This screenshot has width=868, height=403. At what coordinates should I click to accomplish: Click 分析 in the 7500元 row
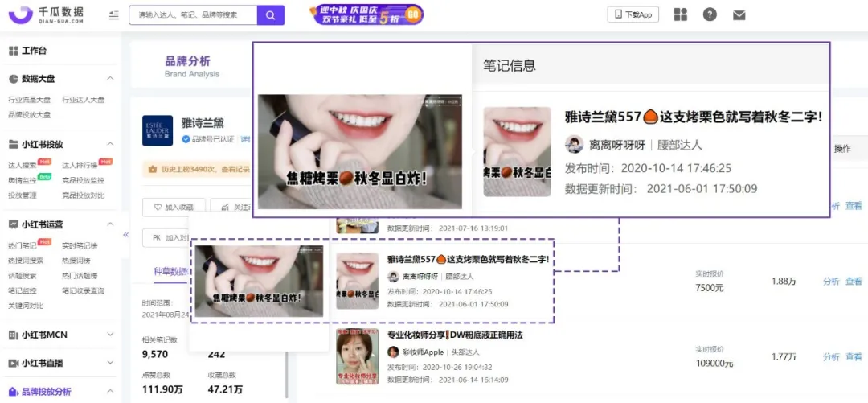[831, 281]
